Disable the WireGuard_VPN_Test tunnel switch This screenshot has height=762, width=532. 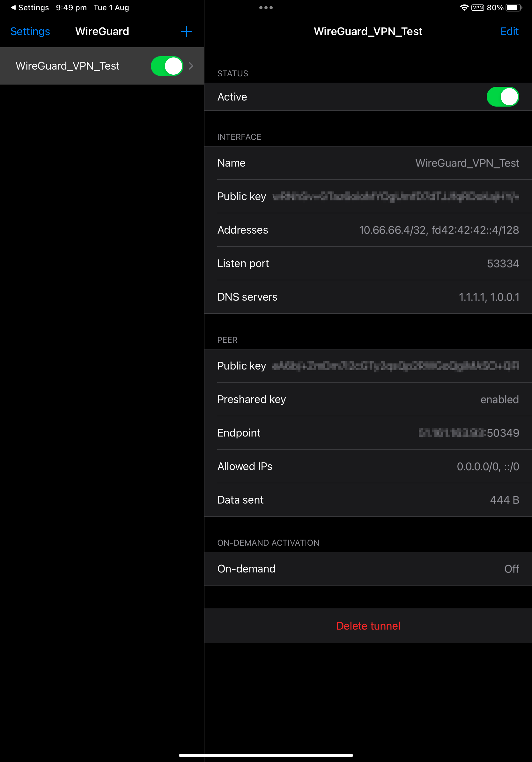click(167, 66)
